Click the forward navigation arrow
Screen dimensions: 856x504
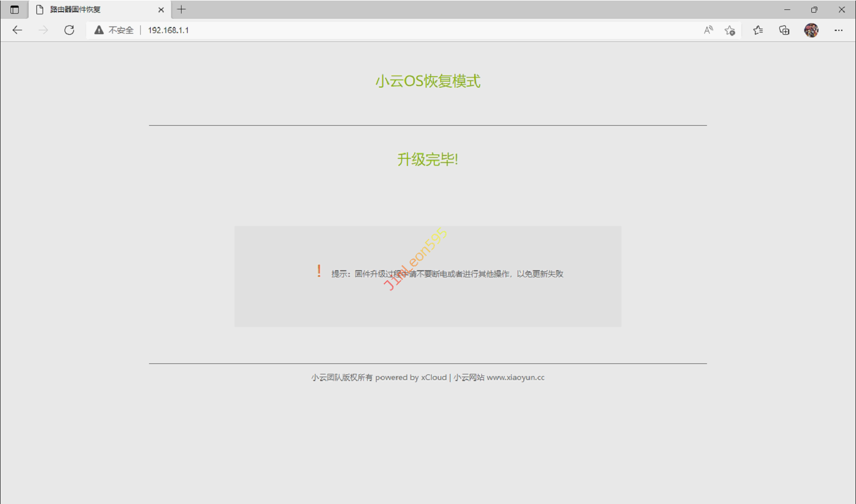(x=43, y=30)
